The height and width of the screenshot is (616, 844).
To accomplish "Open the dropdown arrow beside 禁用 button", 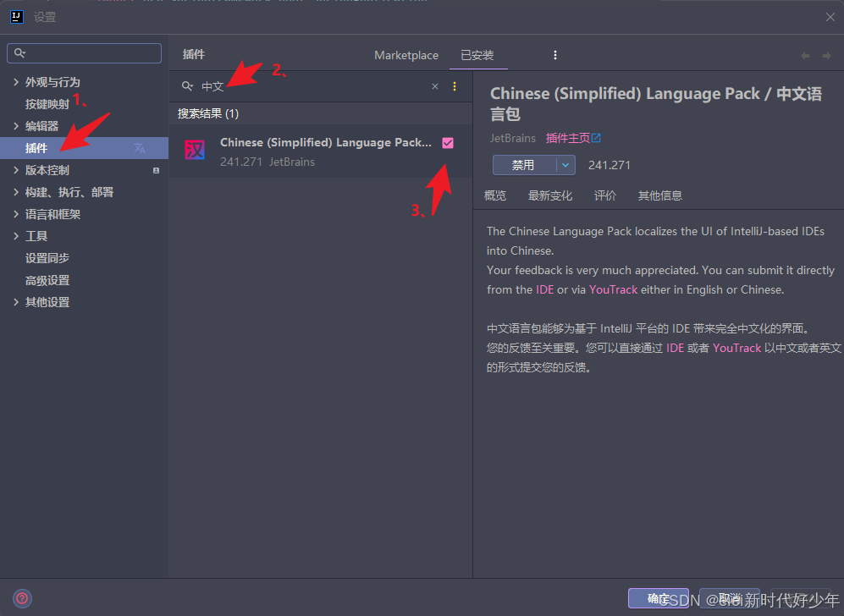I will [x=565, y=165].
